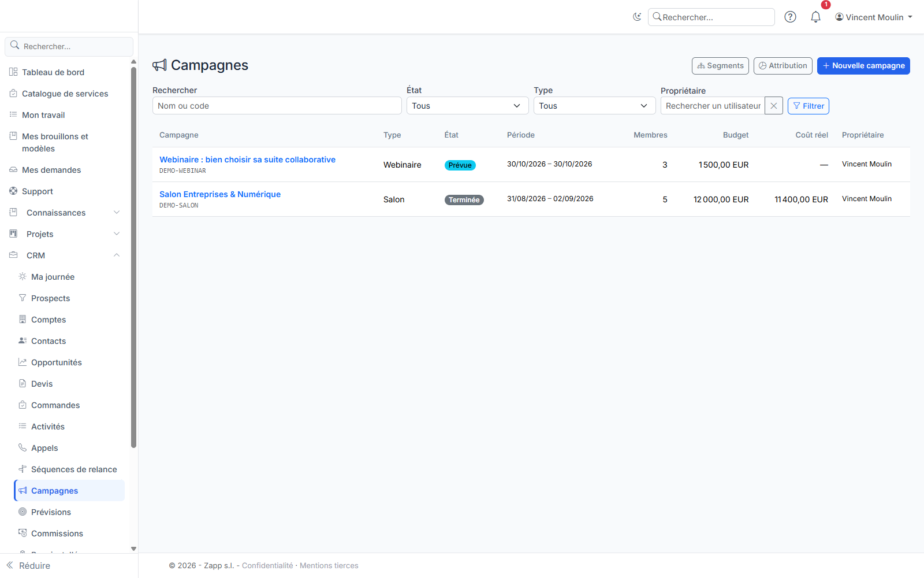Viewport: 924px width, 578px height.
Task: Toggle dark mode moon icon
Action: [x=637, y=17]
